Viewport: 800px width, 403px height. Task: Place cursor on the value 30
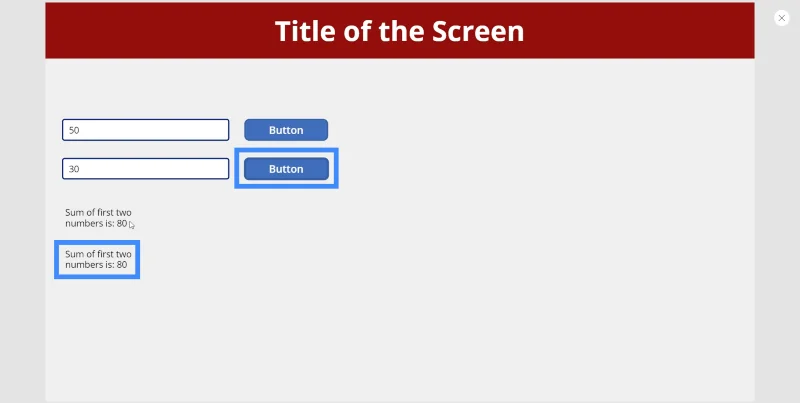[x=74, y=169]
